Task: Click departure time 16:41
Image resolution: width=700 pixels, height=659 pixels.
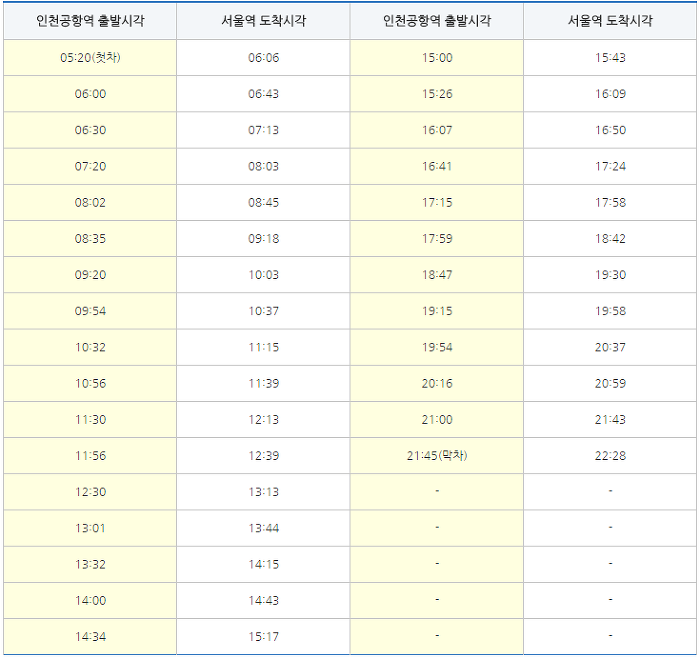Action: click(437, 166)
